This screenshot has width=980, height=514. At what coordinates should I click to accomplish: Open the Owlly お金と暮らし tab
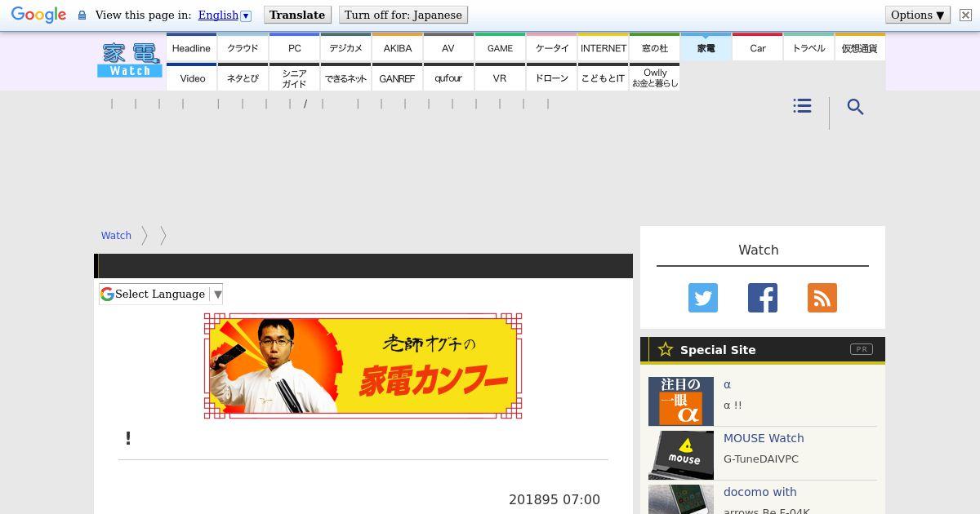[x=654, y=78]
